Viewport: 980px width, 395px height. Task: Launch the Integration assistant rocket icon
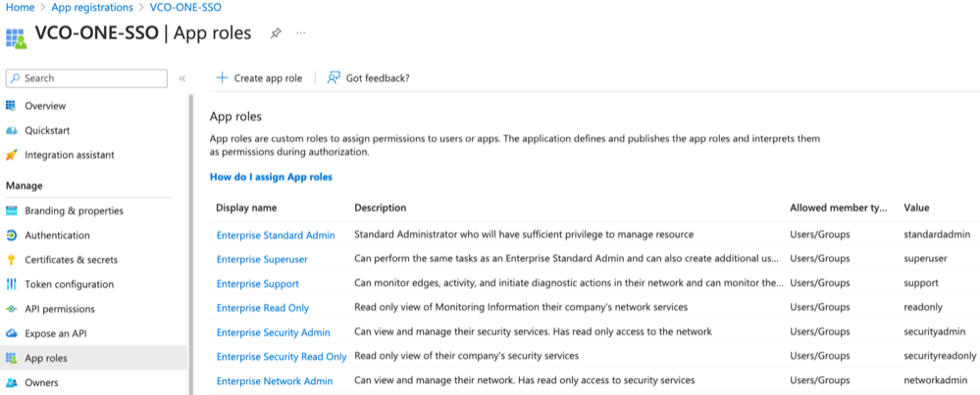(x=12, y=155)
